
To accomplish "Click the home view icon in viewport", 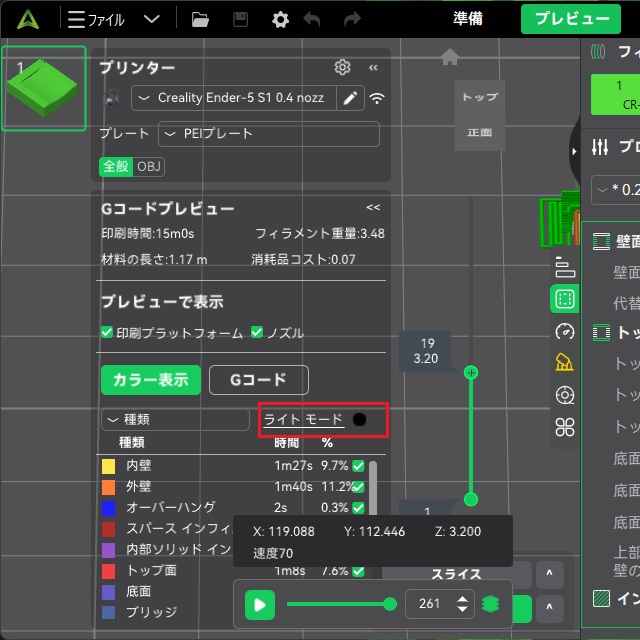I will tap(450, 57).
